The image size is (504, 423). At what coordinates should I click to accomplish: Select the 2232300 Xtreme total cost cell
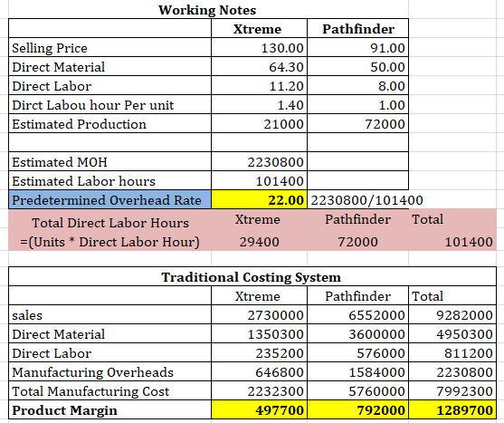pyautogui.click(x=259, y=390)
